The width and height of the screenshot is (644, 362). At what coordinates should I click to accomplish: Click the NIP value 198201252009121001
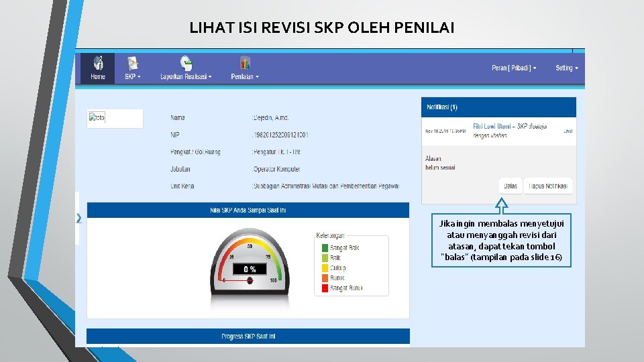pyautogui.click(x=280, y=135)
